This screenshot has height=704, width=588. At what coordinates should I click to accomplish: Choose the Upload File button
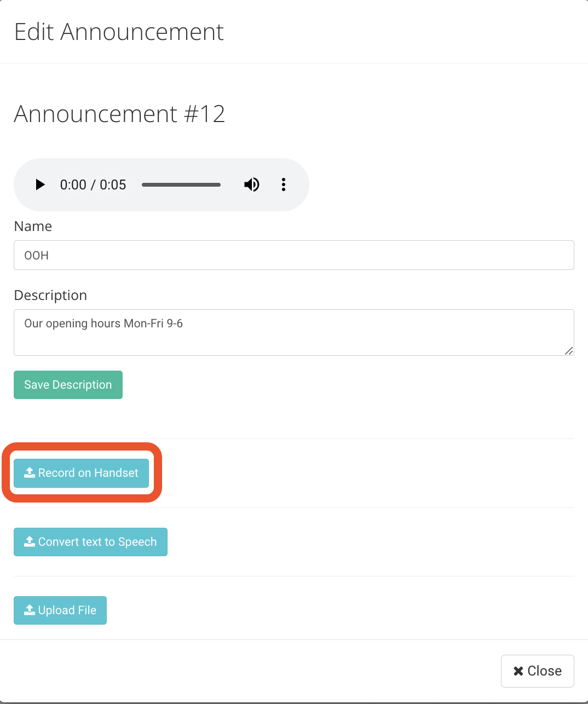pyautogui.click(x=60, y=610)
